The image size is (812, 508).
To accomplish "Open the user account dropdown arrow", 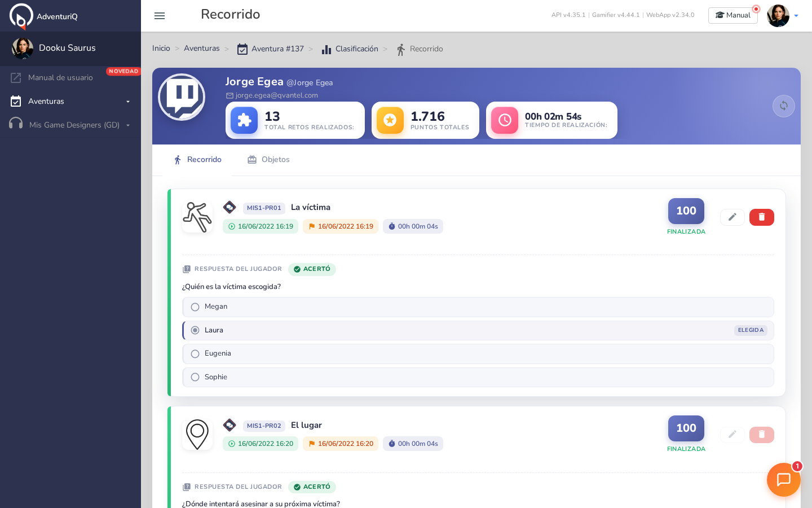I will pyautogui.click(x=796, y=16).
